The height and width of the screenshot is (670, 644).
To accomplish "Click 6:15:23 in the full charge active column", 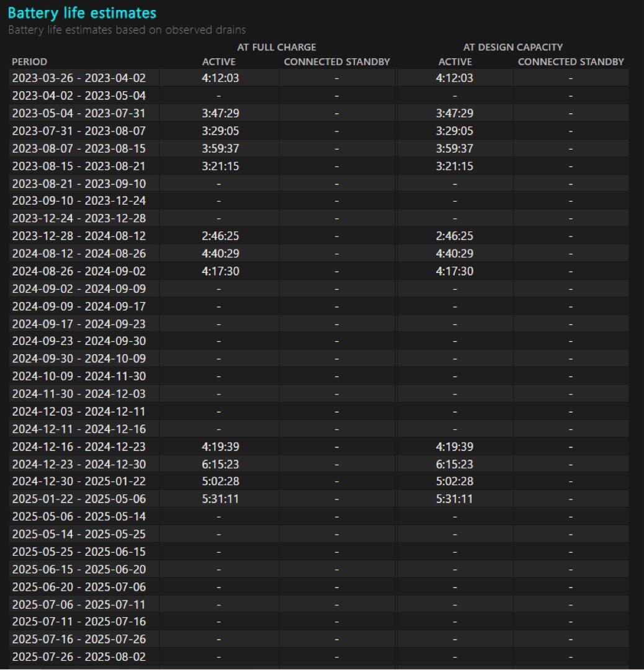I will click(220, 464).
